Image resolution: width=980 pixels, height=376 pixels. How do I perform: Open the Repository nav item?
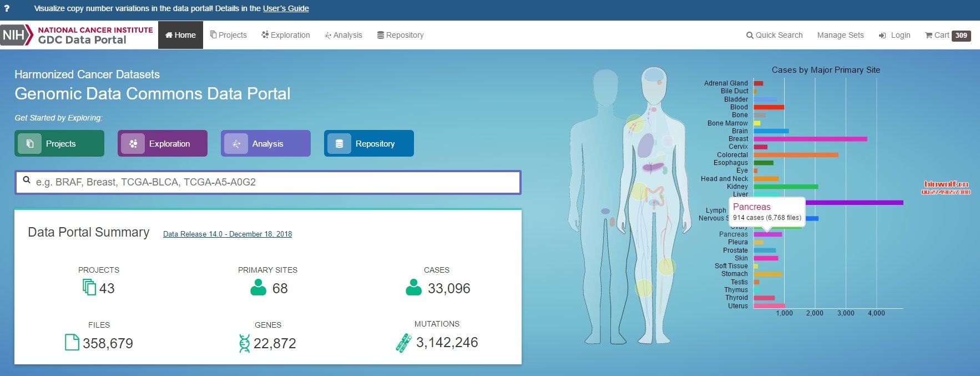[400, 35]
